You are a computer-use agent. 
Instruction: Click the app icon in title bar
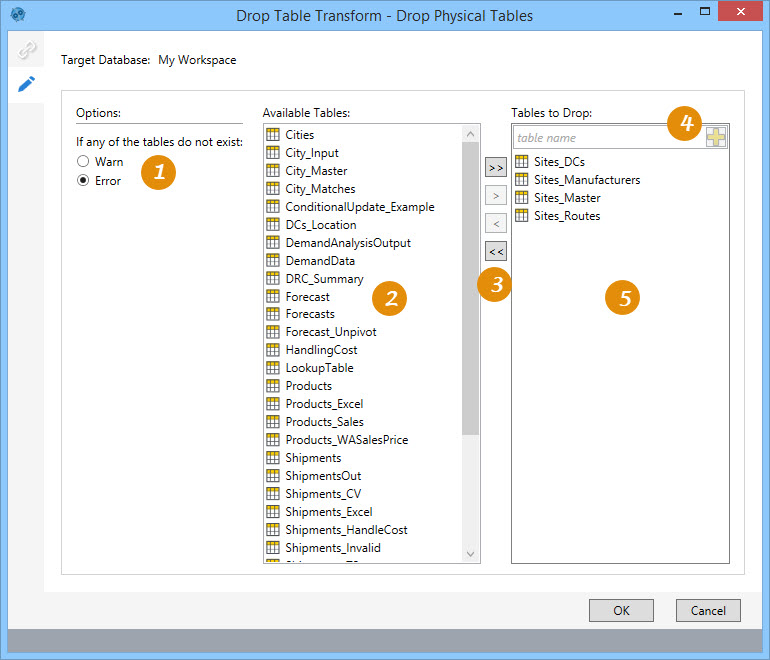coord(17,15)
